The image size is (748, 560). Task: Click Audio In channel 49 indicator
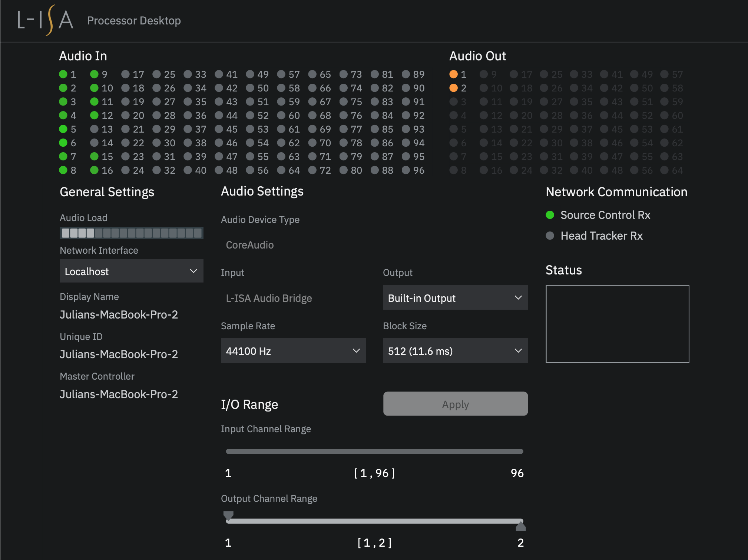[250, 74]
